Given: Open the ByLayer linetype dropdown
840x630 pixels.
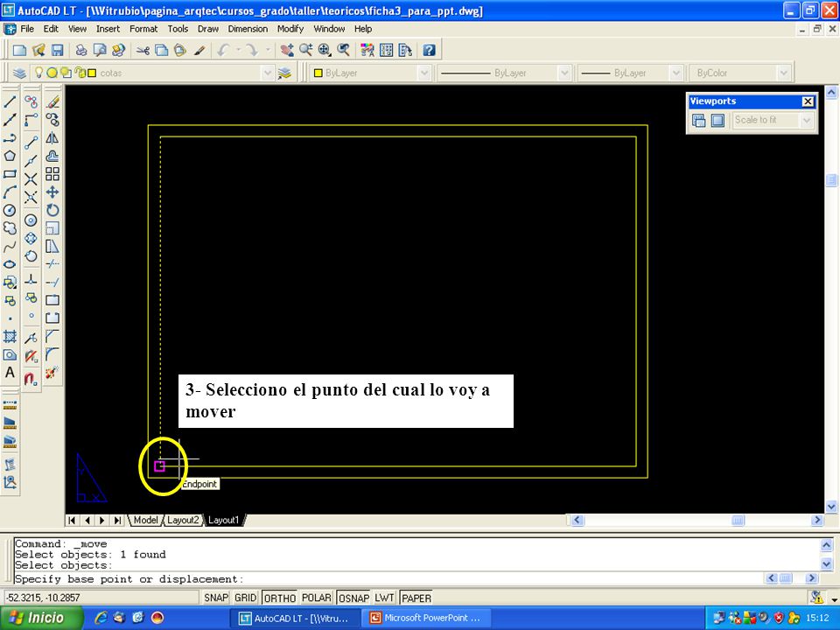Looking at the screenshot, I should pos(563,73).
